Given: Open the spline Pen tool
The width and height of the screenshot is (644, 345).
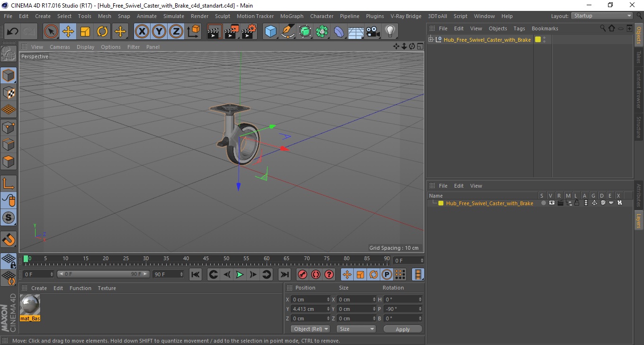Looking at the screenshot, I should tap(288, 32).
